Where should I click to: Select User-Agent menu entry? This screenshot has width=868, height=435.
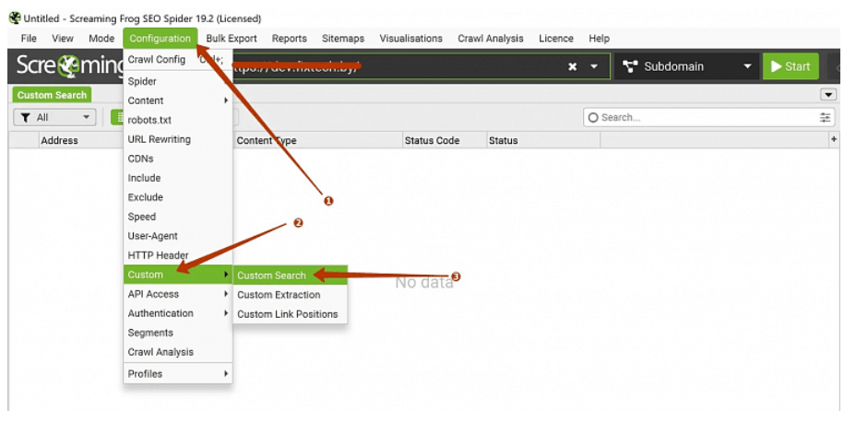[x=177, y=236]
